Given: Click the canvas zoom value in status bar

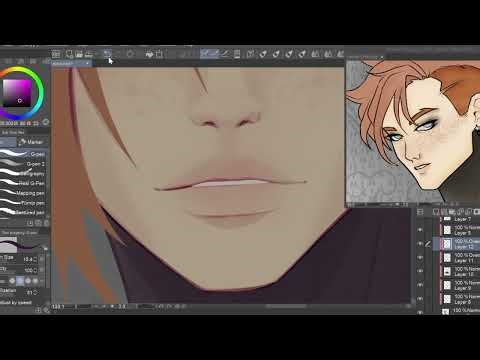Looking at the screenshot, I should [58, 306].
